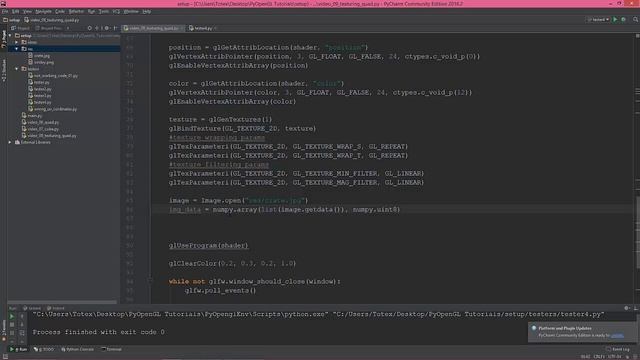
Task: Open the File menu
Action: coord(5,11)
